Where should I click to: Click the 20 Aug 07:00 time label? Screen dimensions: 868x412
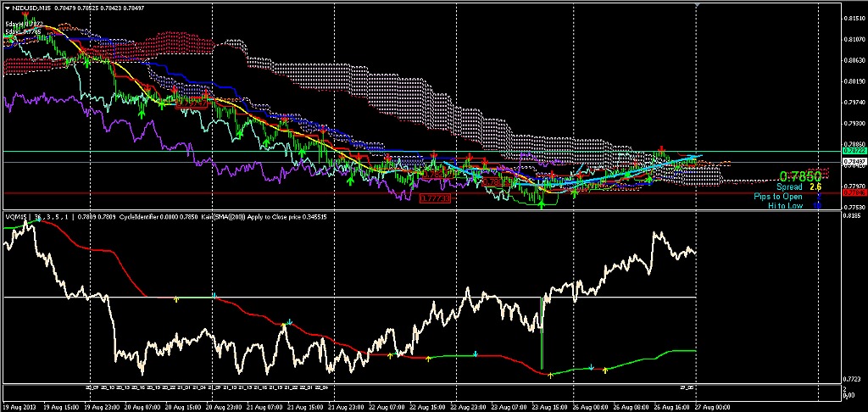point(142,406)
